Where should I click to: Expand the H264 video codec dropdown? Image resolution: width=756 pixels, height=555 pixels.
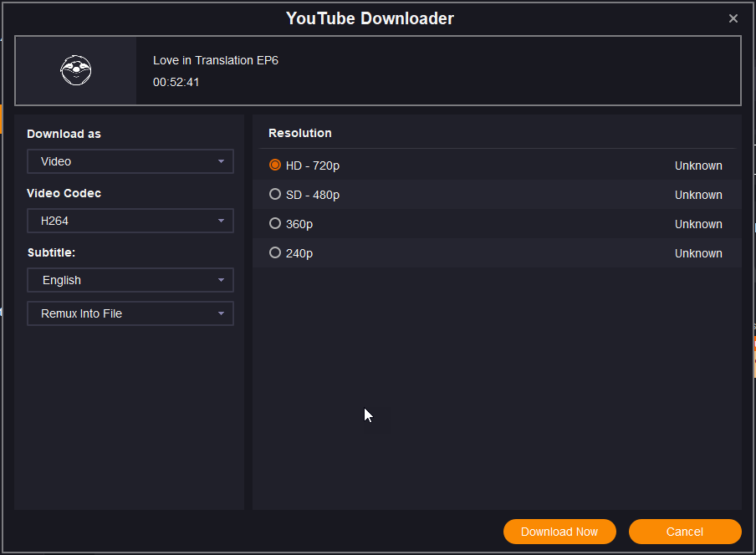pos(130,221)
